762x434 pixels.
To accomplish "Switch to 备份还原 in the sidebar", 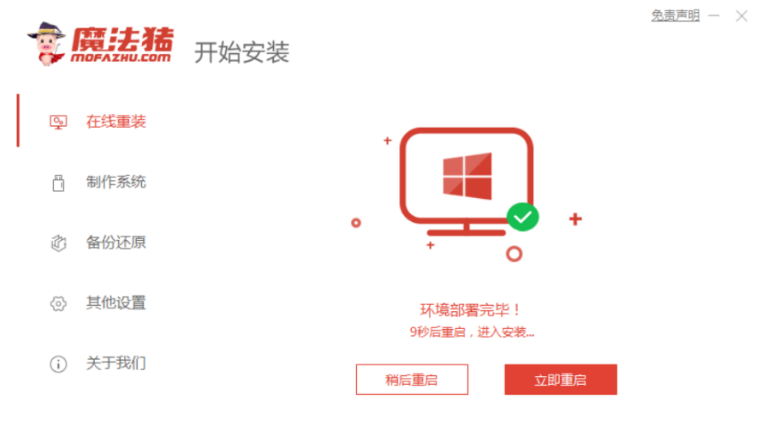I will (97, 243).
